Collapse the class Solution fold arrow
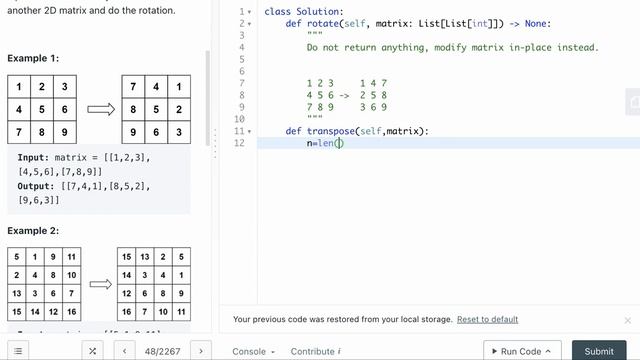Image resolution: width=640 pixels, height=360 pixels. [249, 12]
